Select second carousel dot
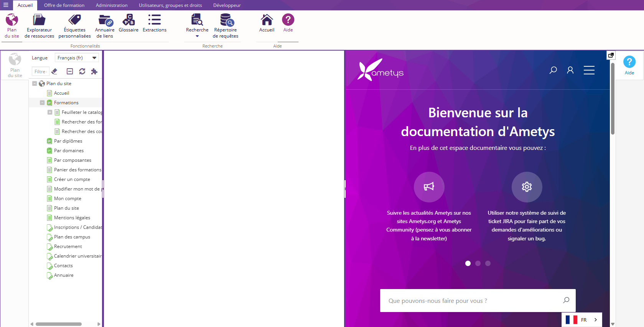The image size is (644, 327). coord(478,263)
